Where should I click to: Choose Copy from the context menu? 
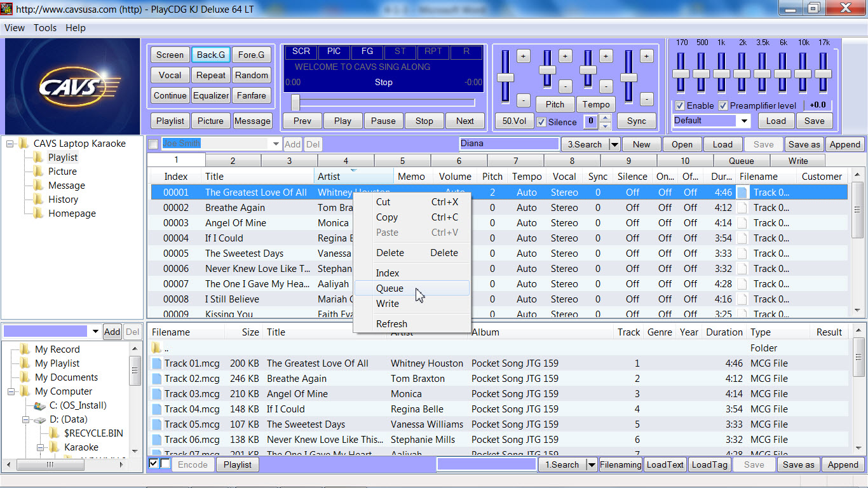(x=412, y=217)
